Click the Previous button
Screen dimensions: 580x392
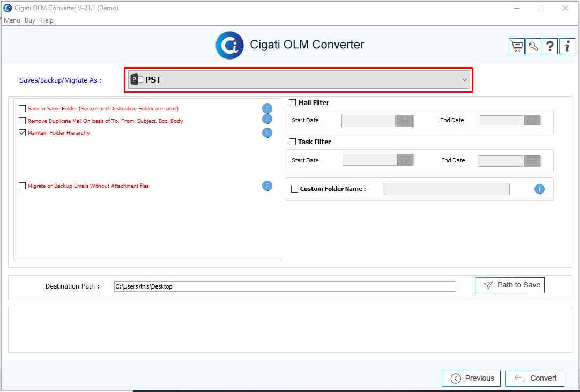coord(471,378)
